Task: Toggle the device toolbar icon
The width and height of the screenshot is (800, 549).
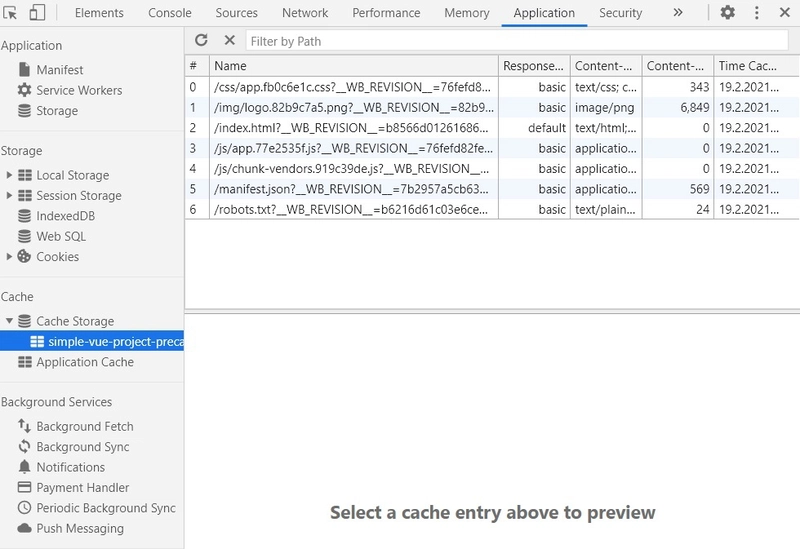Action: coord(37,13)
